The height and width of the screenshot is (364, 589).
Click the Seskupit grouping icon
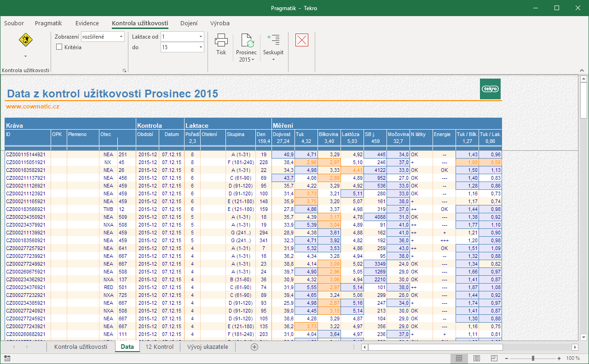[x=273, y=40]
